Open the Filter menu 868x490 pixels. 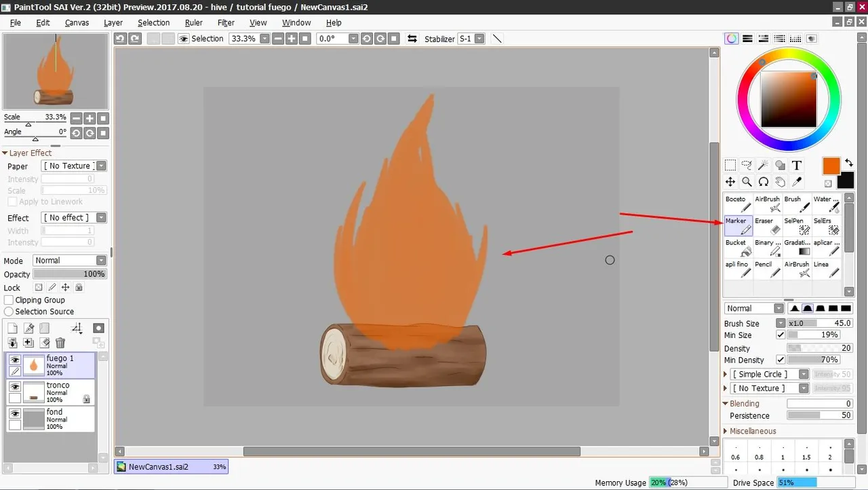(226, 22)
